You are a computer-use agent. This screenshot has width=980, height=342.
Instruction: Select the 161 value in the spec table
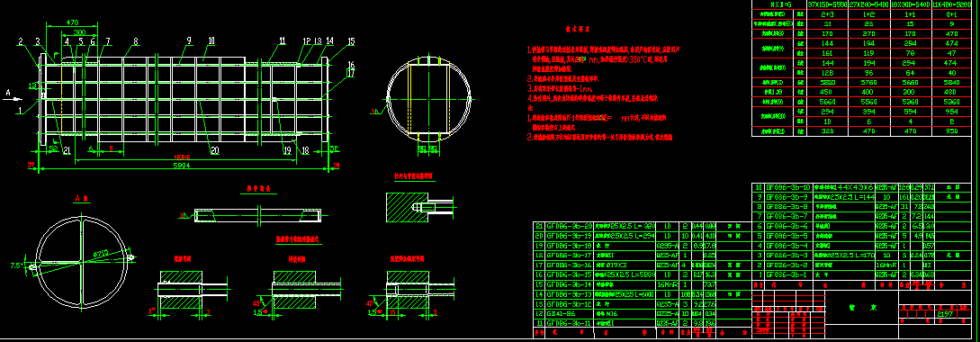827,53
